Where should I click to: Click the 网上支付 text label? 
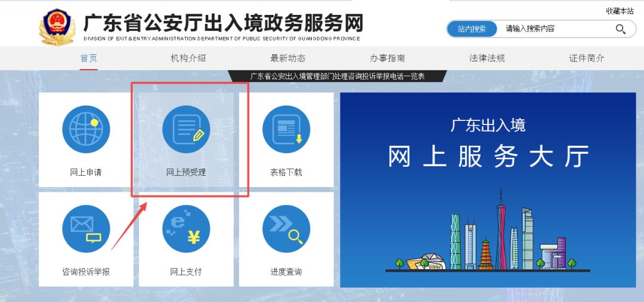point(186,272)
